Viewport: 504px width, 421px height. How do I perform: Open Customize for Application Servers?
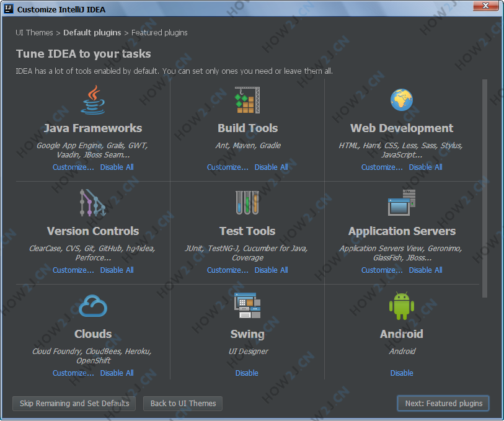[x=382, y=270]
